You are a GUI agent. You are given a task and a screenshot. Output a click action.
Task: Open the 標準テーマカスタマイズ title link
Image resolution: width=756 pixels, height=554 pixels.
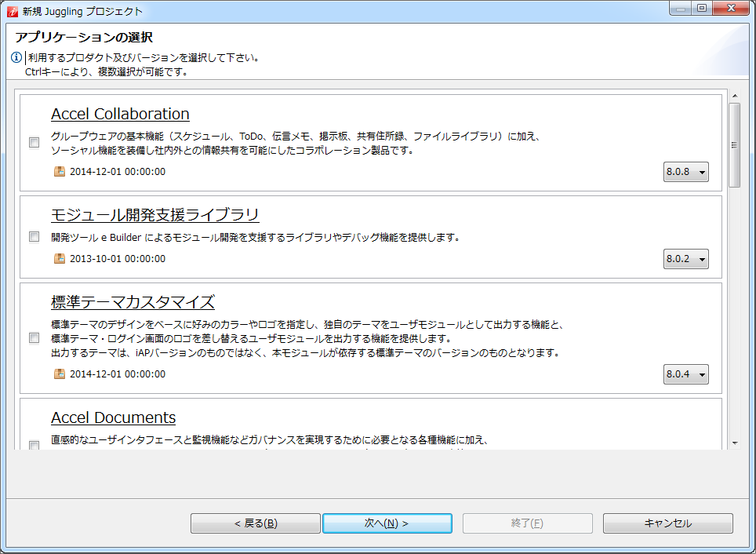[133, 302]
